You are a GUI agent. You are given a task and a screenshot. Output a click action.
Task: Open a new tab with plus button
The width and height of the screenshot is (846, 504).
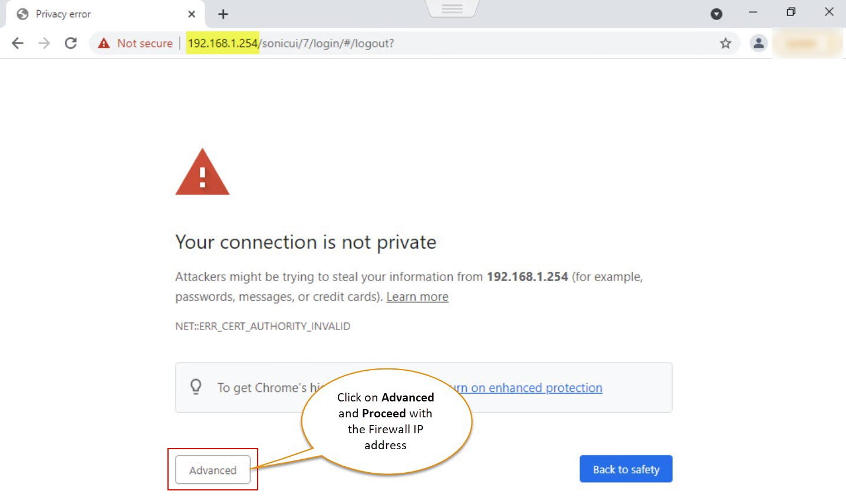tap(223, 14)
